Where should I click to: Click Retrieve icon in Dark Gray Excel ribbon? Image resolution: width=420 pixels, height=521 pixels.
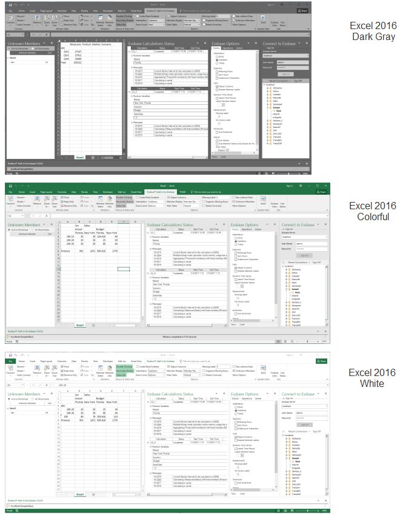tap(37, 18)
